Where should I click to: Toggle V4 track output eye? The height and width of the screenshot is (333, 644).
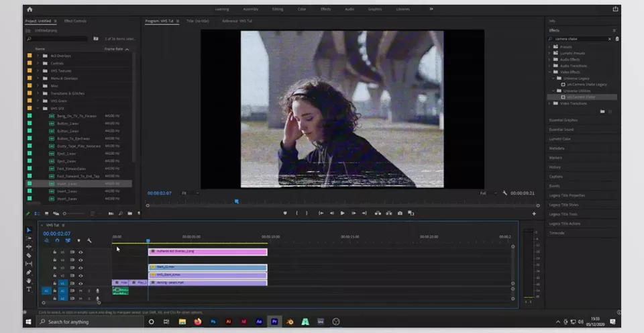[80, 260]
